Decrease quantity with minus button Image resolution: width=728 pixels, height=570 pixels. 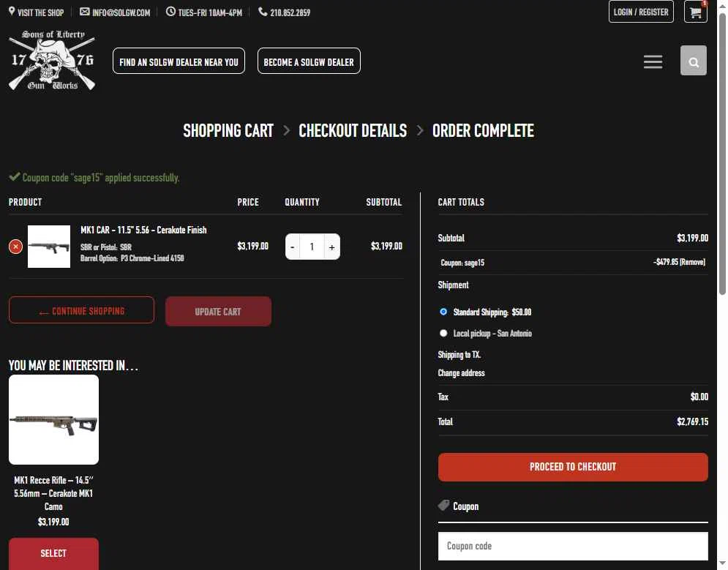[x=292, y=247]
